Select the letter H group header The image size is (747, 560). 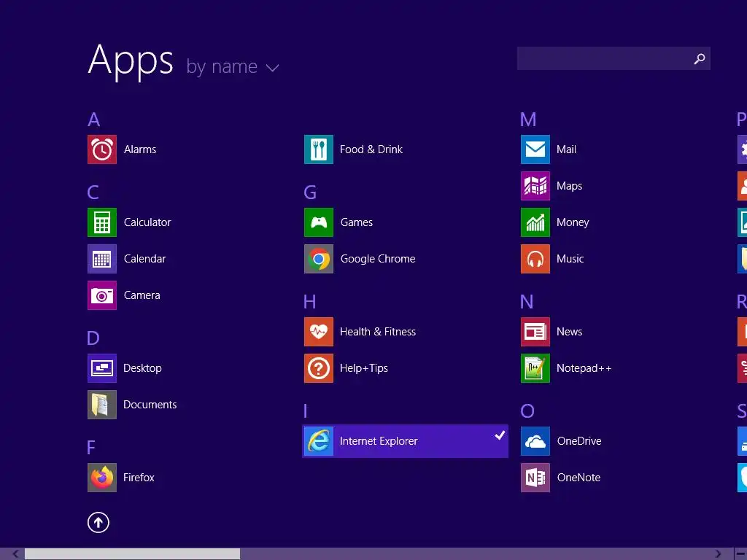310,302
